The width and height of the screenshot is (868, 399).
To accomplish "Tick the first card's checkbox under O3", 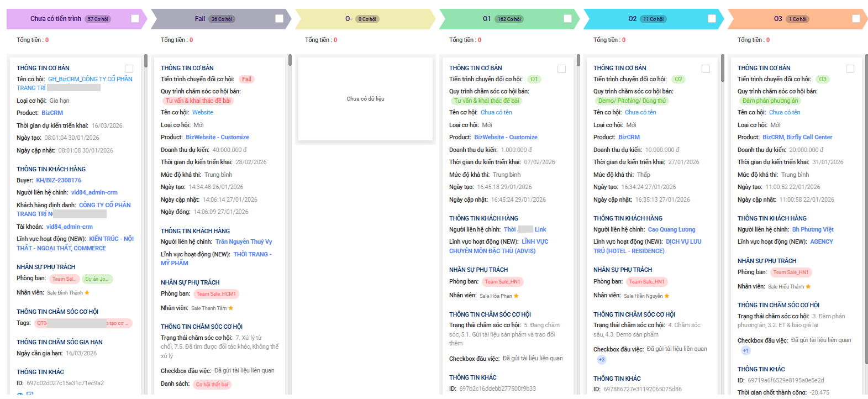I will [x=850, y=69].
